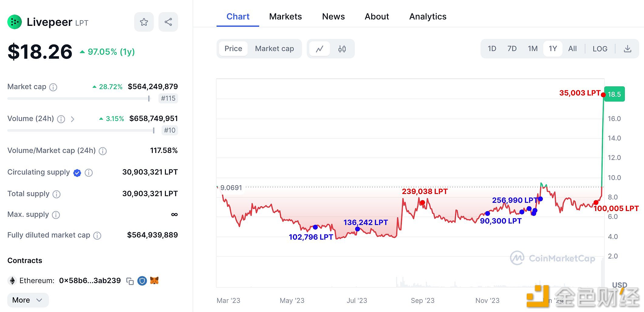Select the Price chart toggle
The width and height of the screenshot is (644, 312).
pos(233,49)
